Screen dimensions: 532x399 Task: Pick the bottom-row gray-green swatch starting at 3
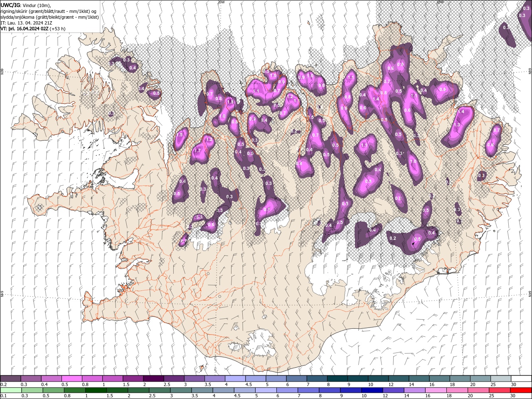(x=181, y=390)
